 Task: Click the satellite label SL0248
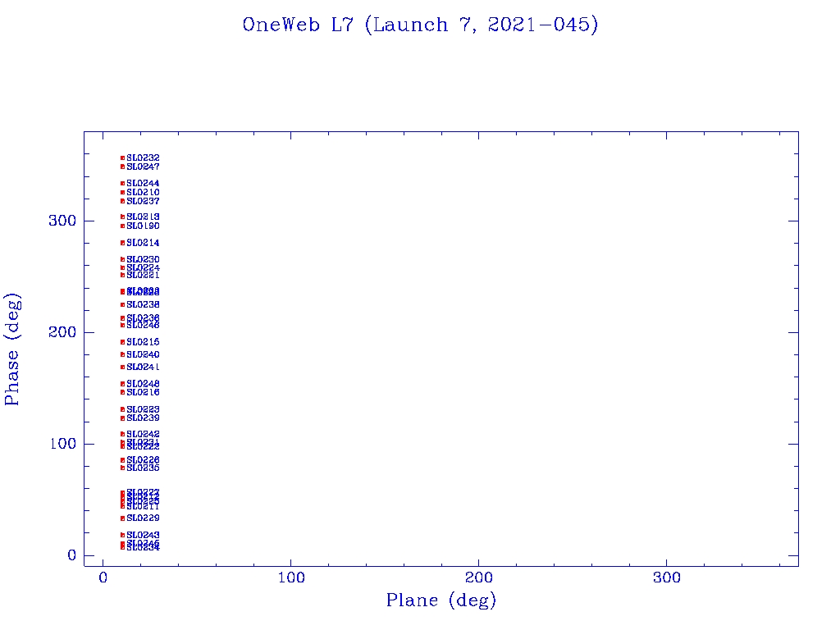pos(143,384)
